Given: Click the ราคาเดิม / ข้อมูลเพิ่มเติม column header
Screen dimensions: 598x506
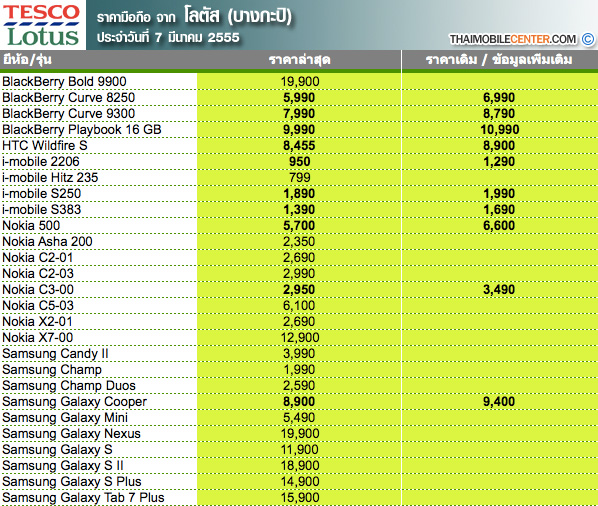Looking at the screenshot, I should click(x=499, y=60).
